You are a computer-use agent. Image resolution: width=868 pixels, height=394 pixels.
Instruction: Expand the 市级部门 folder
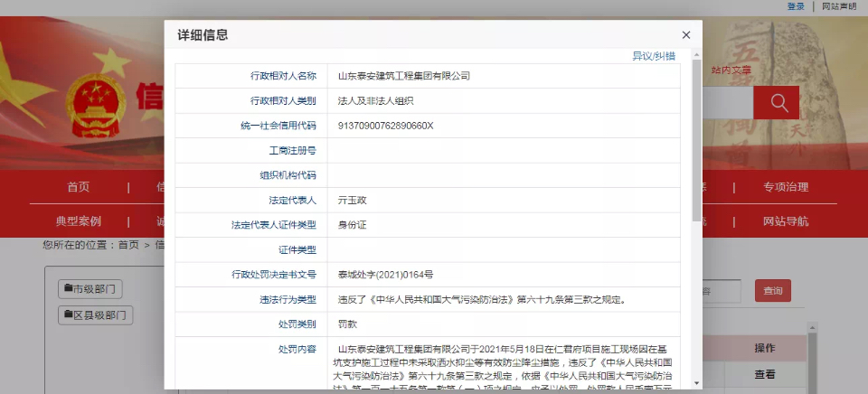[90, 289]
